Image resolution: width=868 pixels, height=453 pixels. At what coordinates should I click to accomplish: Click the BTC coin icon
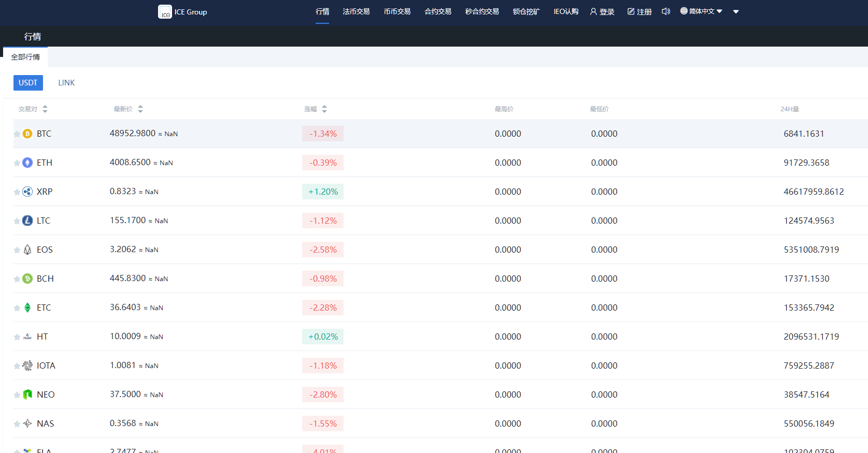tap(27, 134)
